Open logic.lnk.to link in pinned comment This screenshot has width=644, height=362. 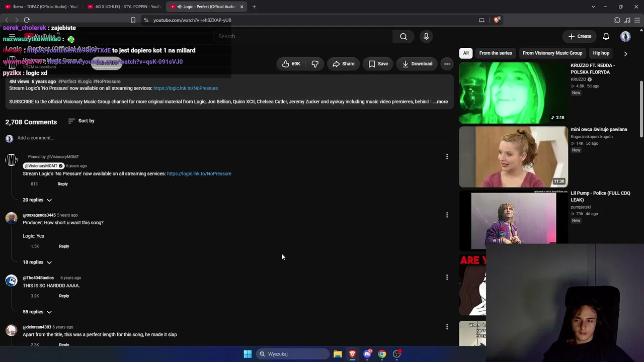pos(199,173)
